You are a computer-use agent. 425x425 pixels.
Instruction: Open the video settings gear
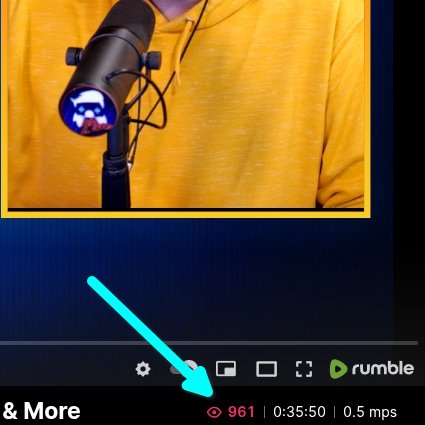coord(143,369)
